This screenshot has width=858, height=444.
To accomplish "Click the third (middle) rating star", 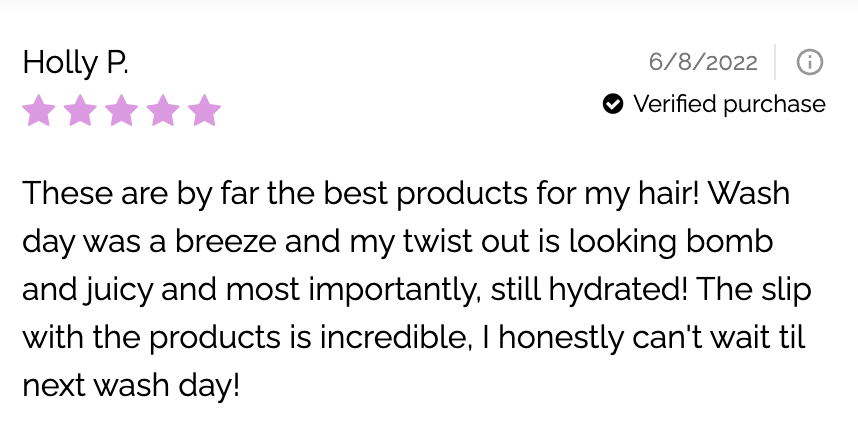I will 121,110.
